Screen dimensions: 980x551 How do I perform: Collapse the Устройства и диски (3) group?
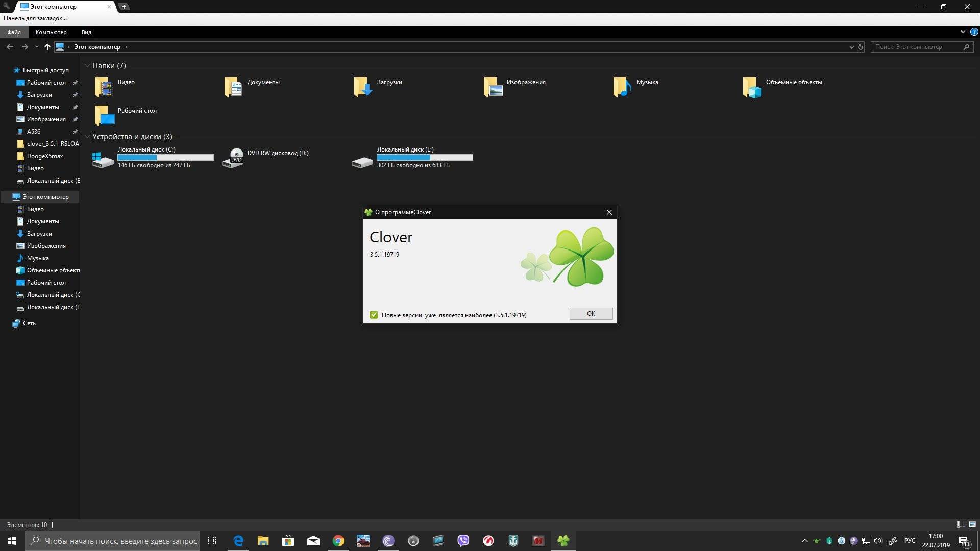point(87,137)
